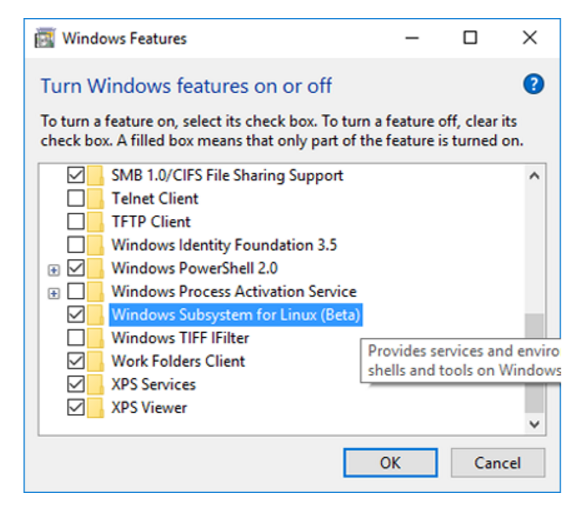Uncheck Windows Subsystem for Linux (Beta)
Screen dimensions: 580x516
76,314
